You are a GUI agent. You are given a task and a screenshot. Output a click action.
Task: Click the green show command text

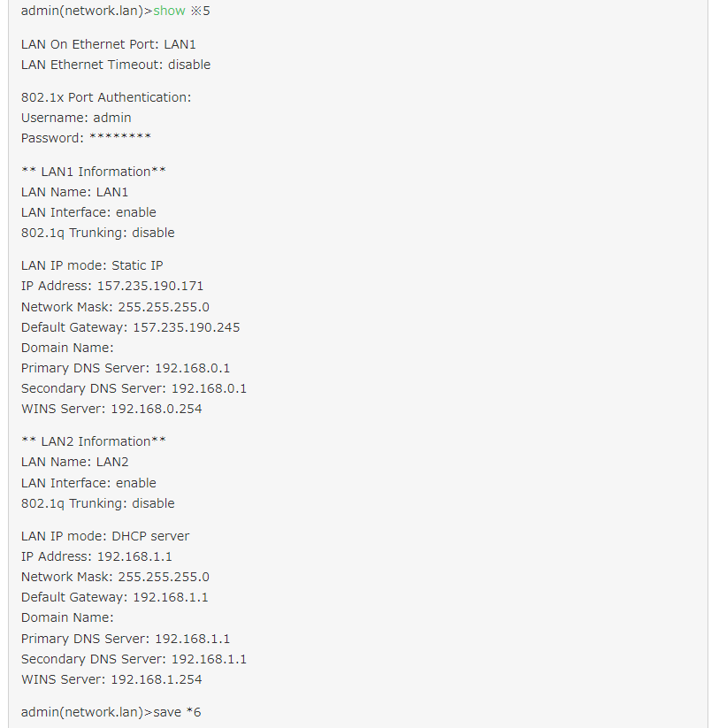[169, 11]
